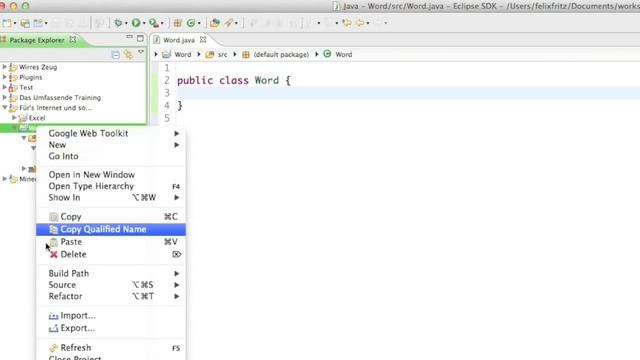Click the green Run button icon
Image resolution: width=640 pixels, height=360 pixels.
[x=136, y=23]
